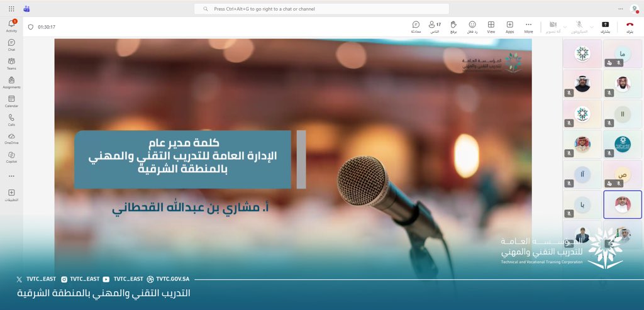This screenshot has width=644, height=310.
Task: Open Settings and more ellipsis in title bar
Action: [x=621, y=9]
